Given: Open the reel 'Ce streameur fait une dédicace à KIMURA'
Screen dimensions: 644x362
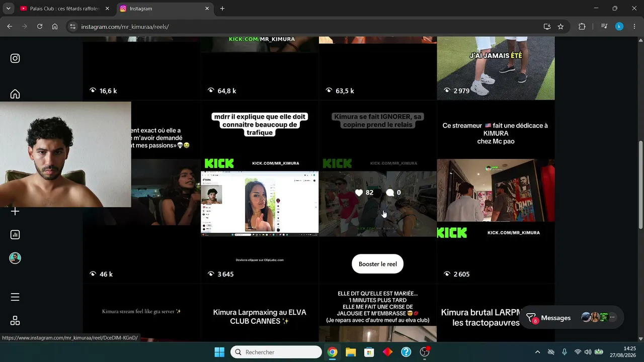Looking at the screenshot, I should coord(496,192).
